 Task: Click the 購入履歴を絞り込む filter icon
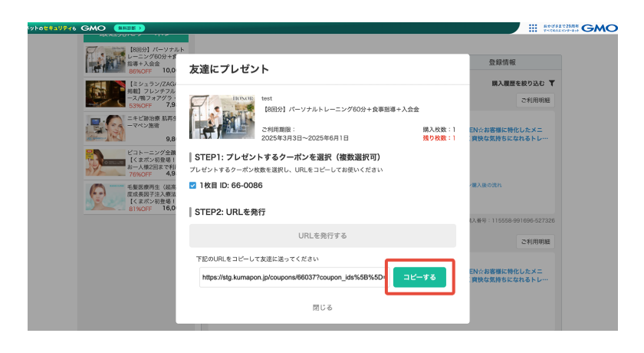click(x=551, y=84)
